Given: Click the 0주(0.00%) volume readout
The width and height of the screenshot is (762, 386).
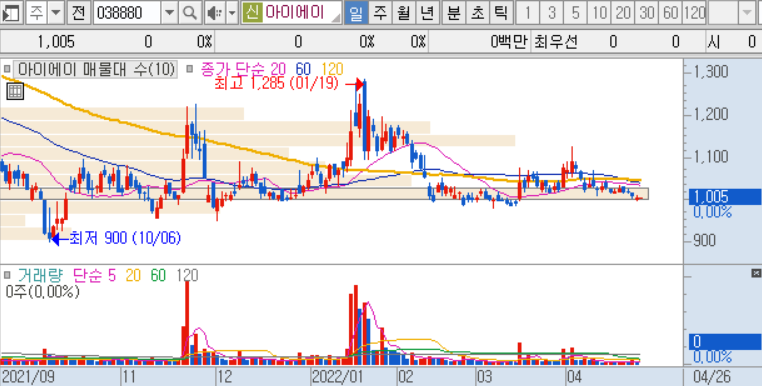Looking at the screenshot, I should pyautogui.click(x=43, y=292).
